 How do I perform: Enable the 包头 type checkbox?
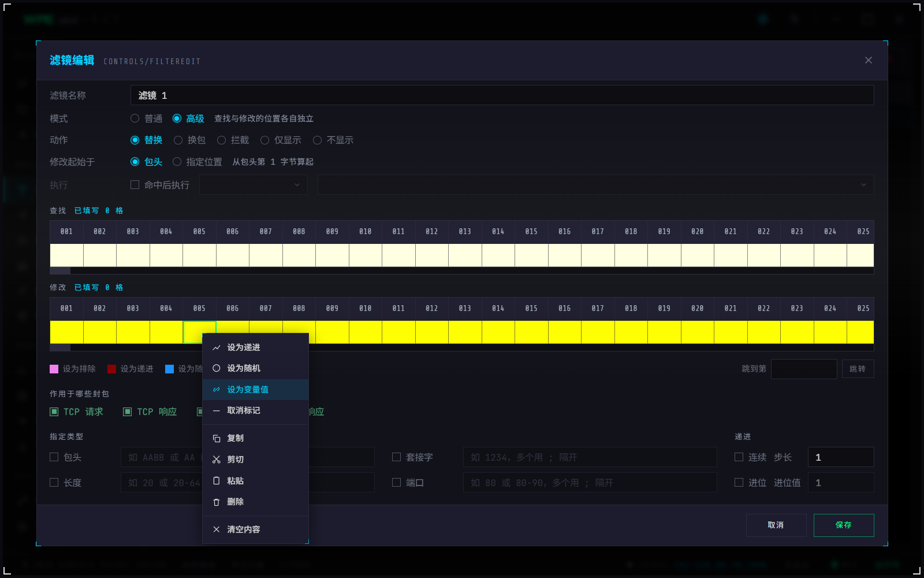click(x=54, y=457)
